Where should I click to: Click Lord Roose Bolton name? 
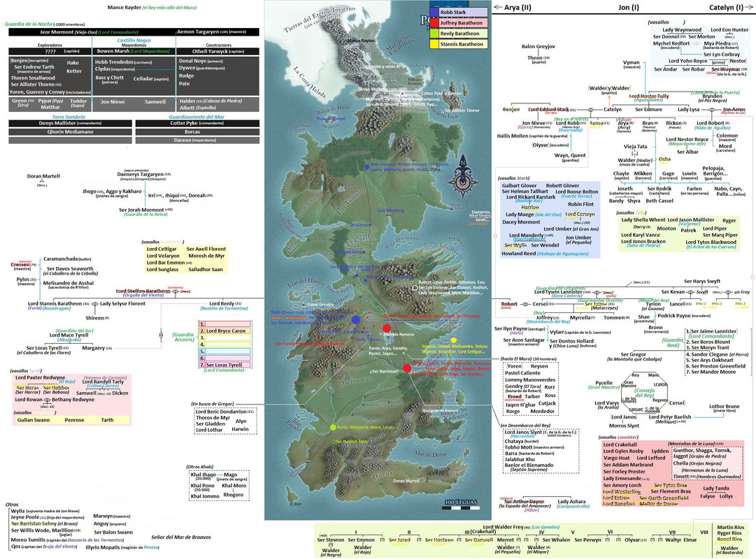[577, 191]
